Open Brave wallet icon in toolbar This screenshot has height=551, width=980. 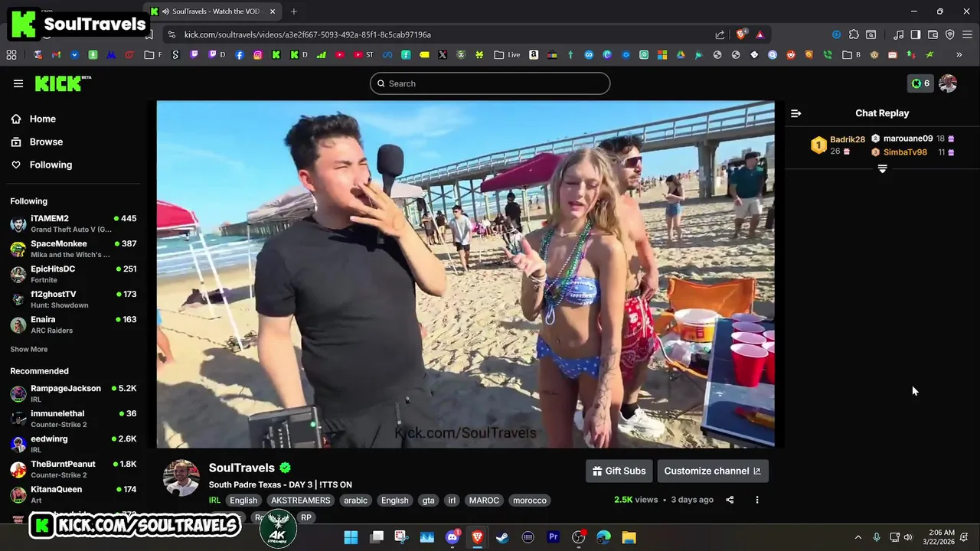tap(933, 34)
